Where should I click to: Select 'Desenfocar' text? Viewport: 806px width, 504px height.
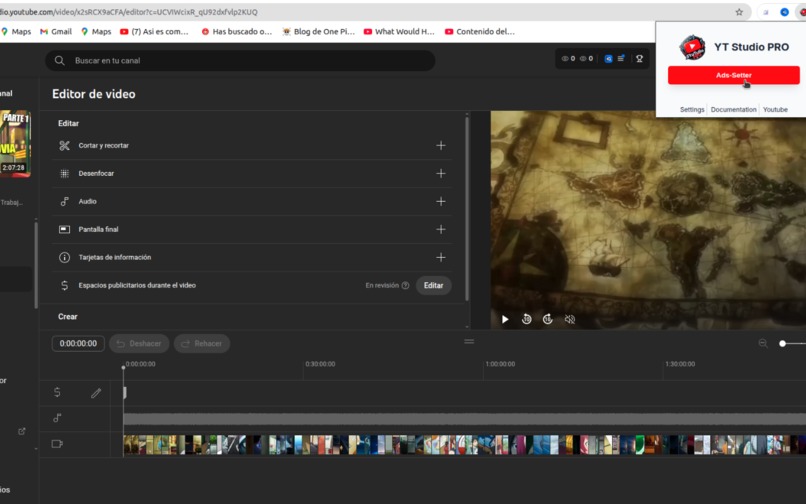pyautogui.click(x=96, y=173)
